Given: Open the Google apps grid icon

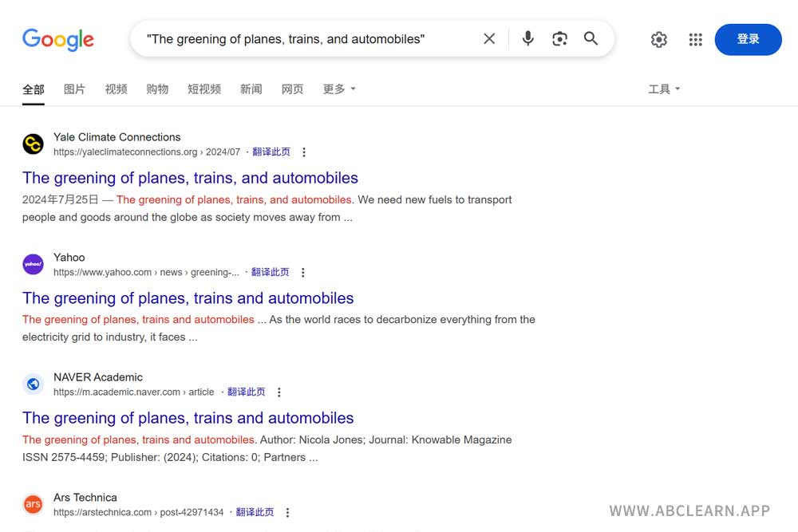Looking at the screenshot, I should [695, 39].
